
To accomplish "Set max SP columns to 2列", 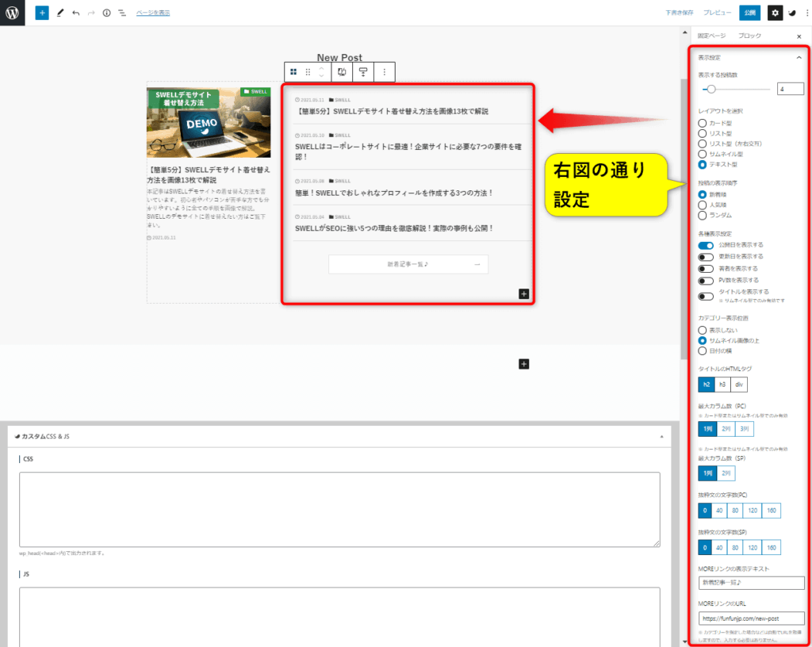I will [x=726, y=473].
